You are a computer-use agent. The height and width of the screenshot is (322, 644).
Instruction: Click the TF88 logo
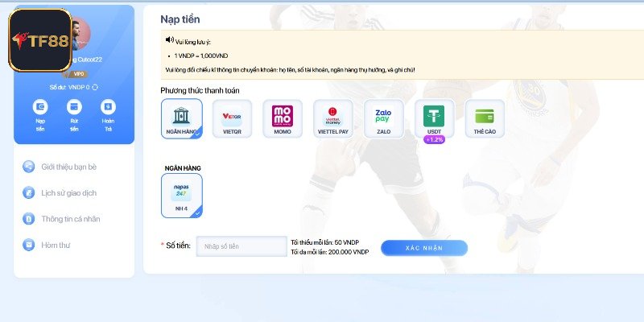[x=40, y=40]
